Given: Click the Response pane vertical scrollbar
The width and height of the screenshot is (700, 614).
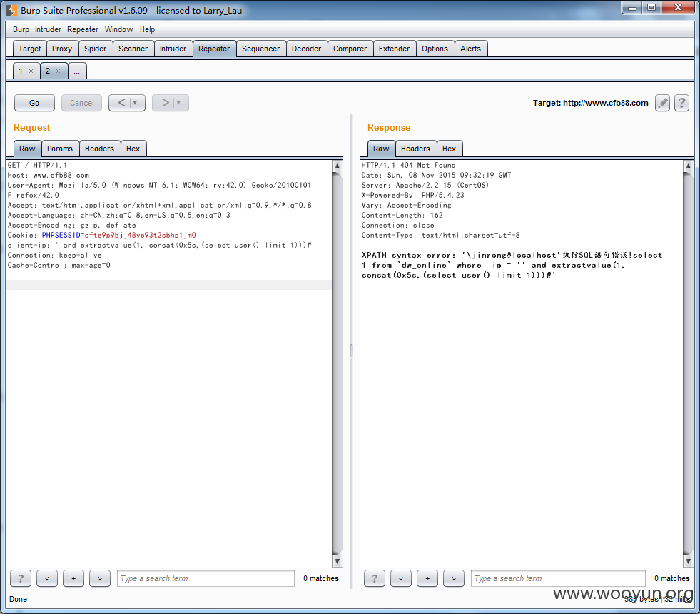Looking at the screenshot, I should coord(688,363).
